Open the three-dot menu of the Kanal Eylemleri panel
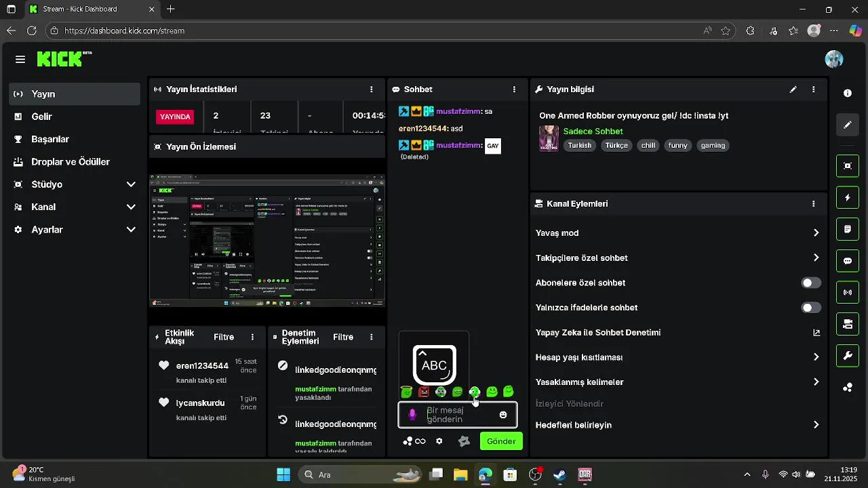This screenshot has height=488, width=868. (814, 203)
